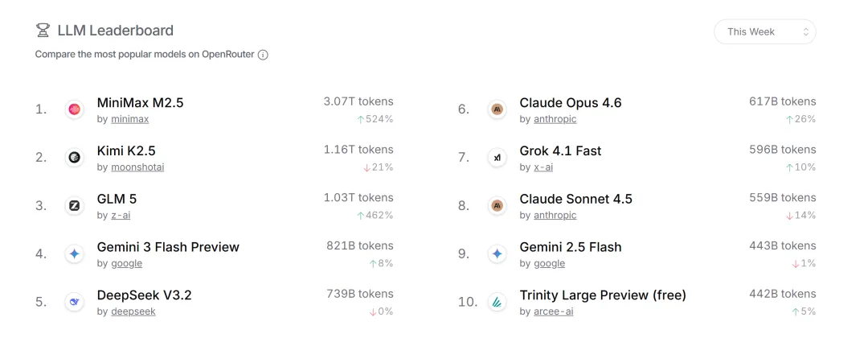
Task: Click the trophy icon next to LLM Leaderboard
Action: coord(43,31)
